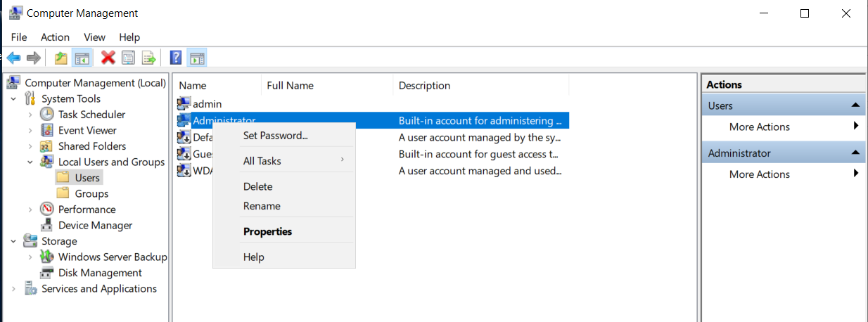Viewport: 868px width, 322px height.
Task: Click the red Delete toolbar icon
Action: point(108,58)
